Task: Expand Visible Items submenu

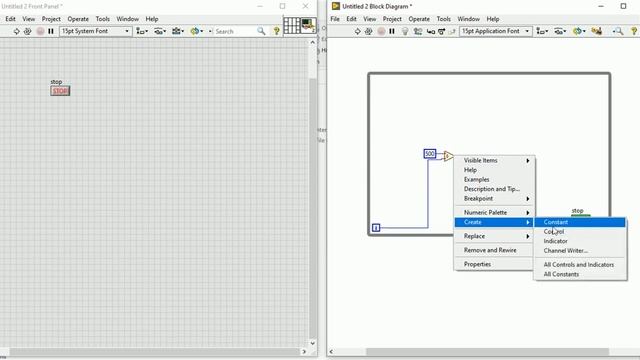Action: pos(495,160)
